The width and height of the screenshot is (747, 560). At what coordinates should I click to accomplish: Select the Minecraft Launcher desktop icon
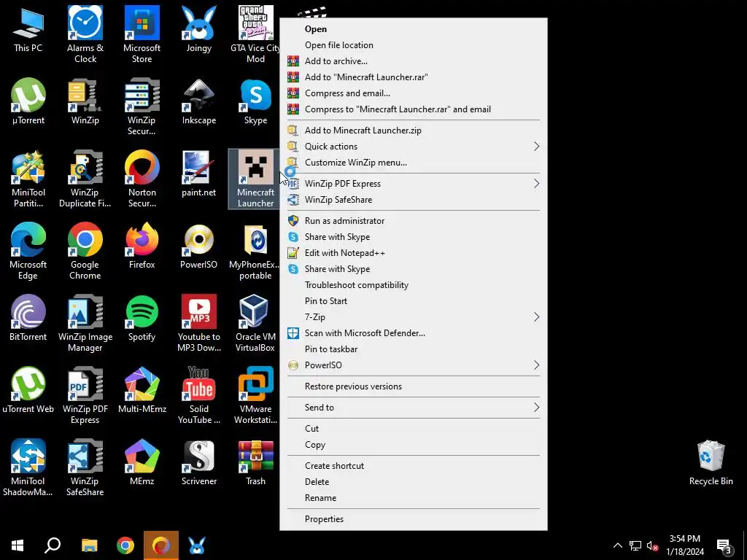coord(255,179)
